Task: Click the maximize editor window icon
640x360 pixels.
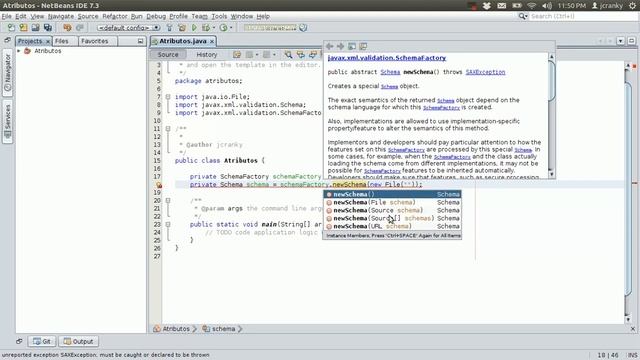Action: (x=631, y=41)
